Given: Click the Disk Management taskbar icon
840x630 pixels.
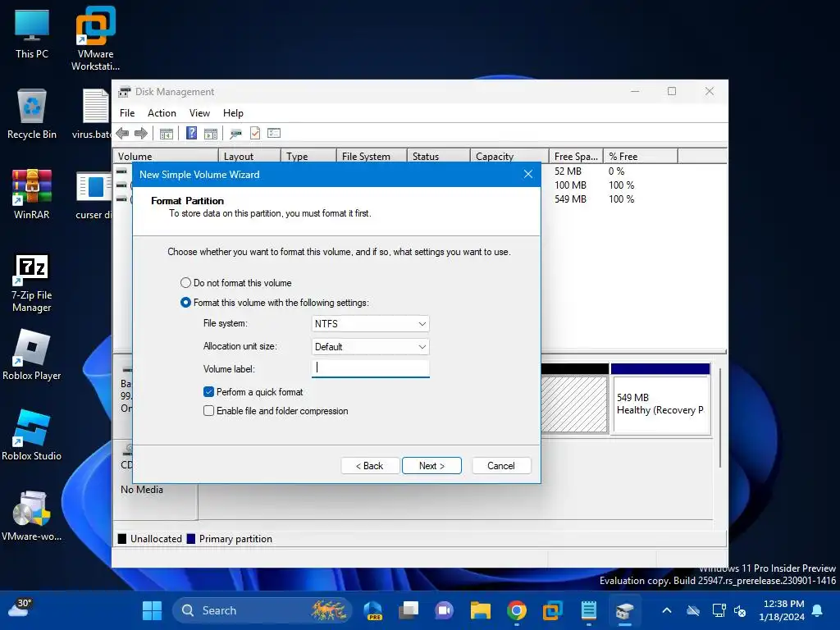Looking at the screenshot, I should pyautogui.click(x=624, y=610).
